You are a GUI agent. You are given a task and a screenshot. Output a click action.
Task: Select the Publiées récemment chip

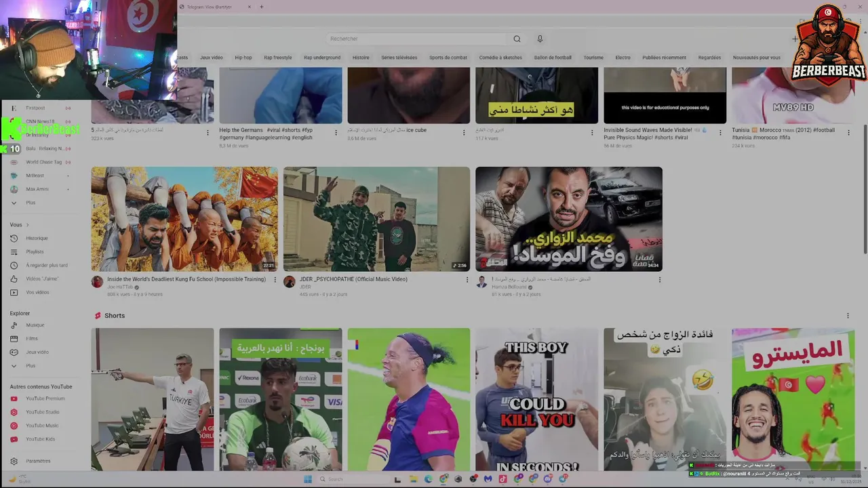click(665, 58)
